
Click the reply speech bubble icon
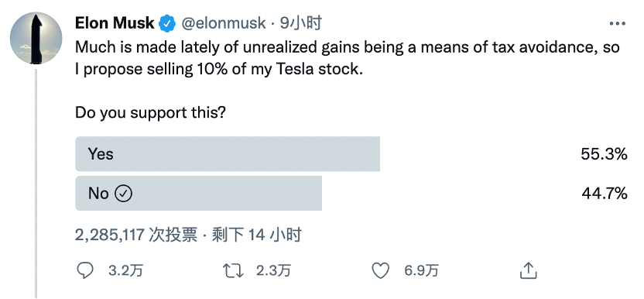(85, 270)
